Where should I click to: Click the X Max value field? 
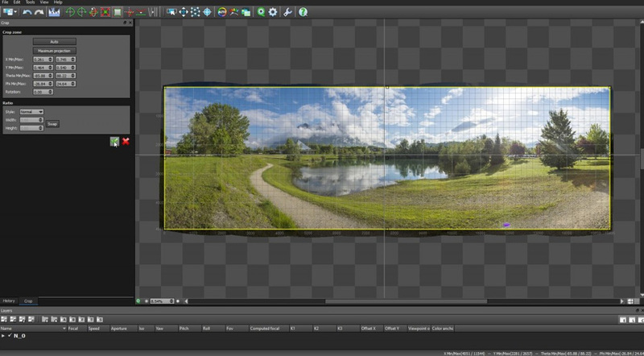(x=66, y=59)
